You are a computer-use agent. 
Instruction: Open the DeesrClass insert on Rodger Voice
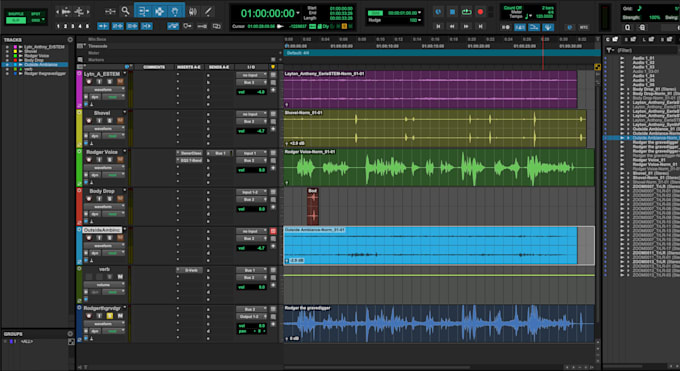click(190, 153)
